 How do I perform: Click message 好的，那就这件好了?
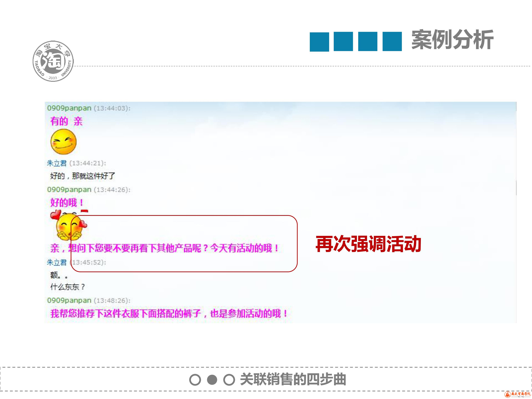click(x=82, y=176)
